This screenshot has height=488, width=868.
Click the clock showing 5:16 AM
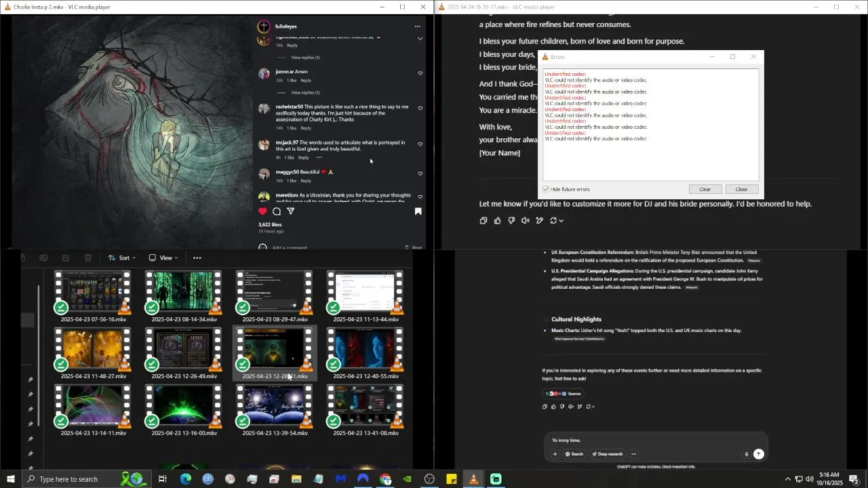click(x=829, y=475)
